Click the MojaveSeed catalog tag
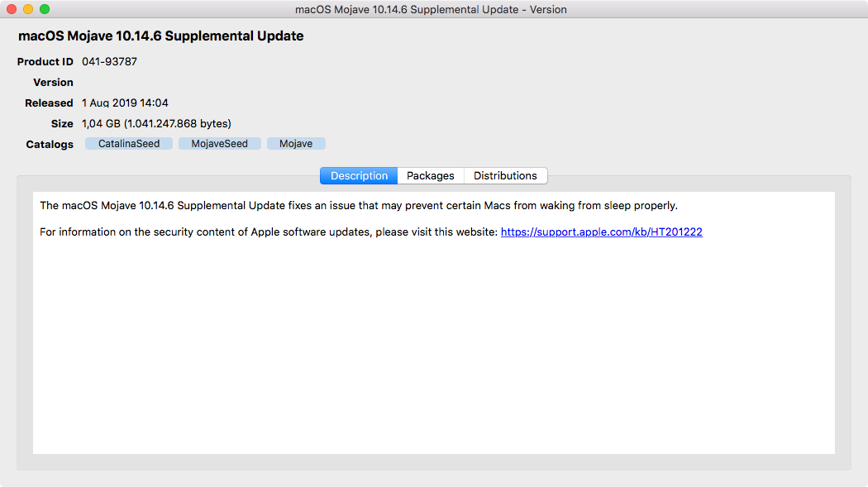 pyautogui.click(x=220, y=144)
